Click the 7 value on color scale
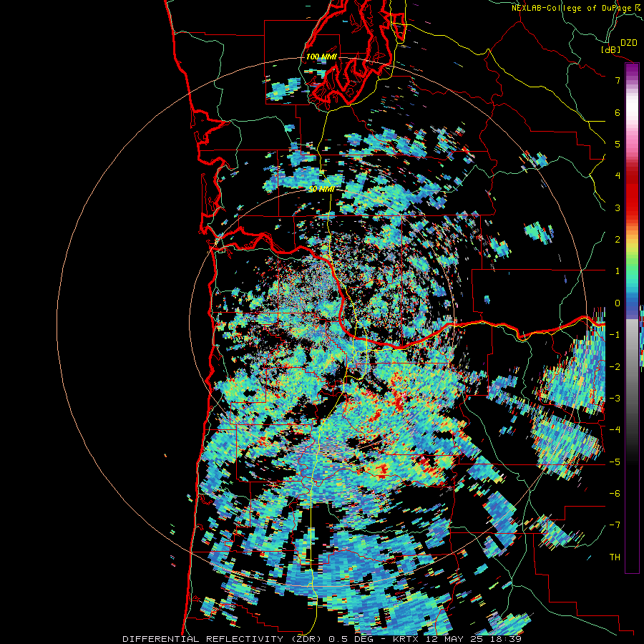This screenshot has height=644, width=644. 618,80
